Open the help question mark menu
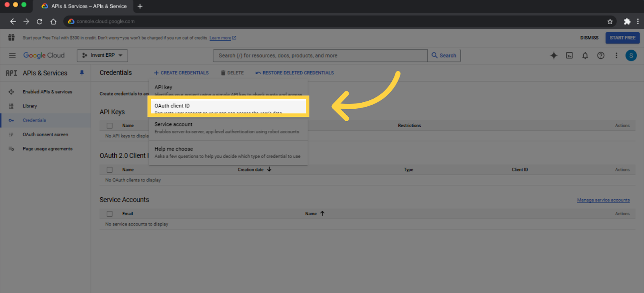 [x=601, y=56]
